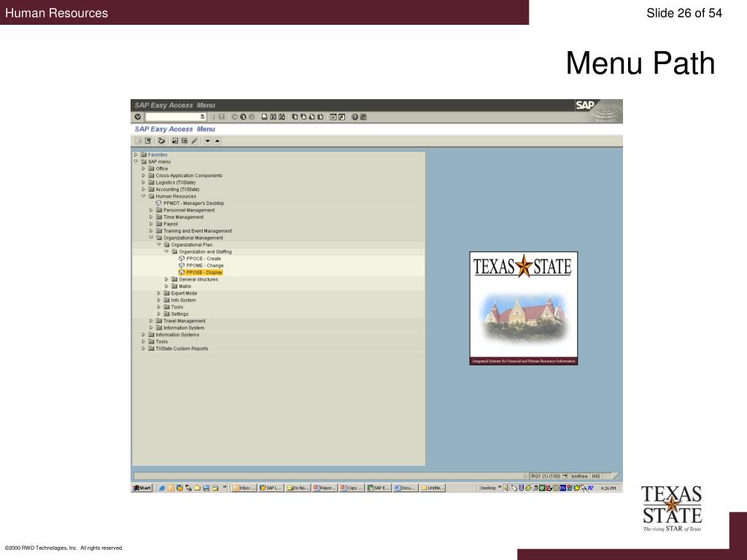
Task: Click the Exit up-arrow icon
Action: pyautogui.click(x=243, y=117)
